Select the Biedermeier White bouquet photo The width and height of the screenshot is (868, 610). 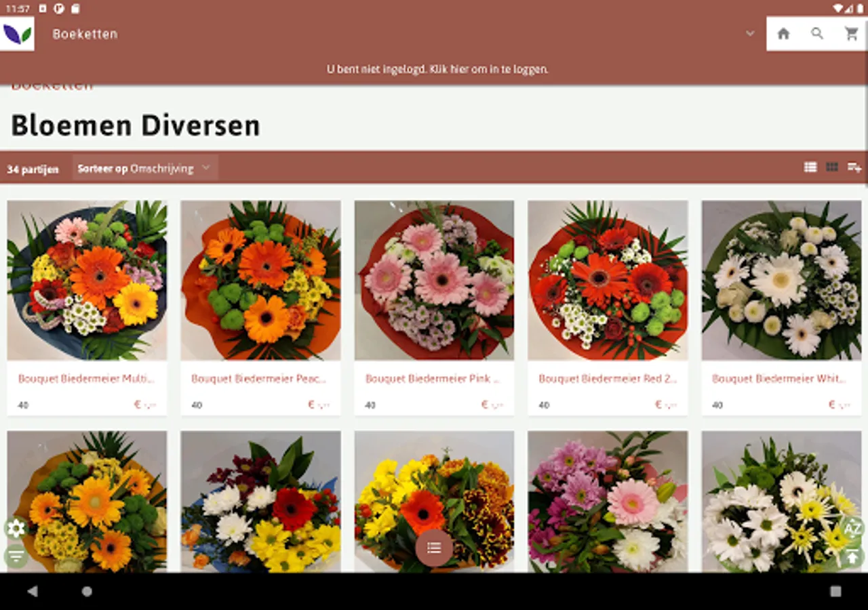click(781, 280)
